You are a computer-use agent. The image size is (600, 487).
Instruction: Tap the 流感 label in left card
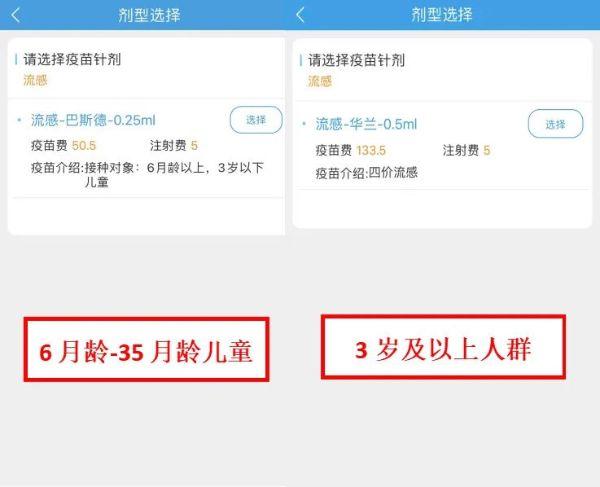click(35, 80)
